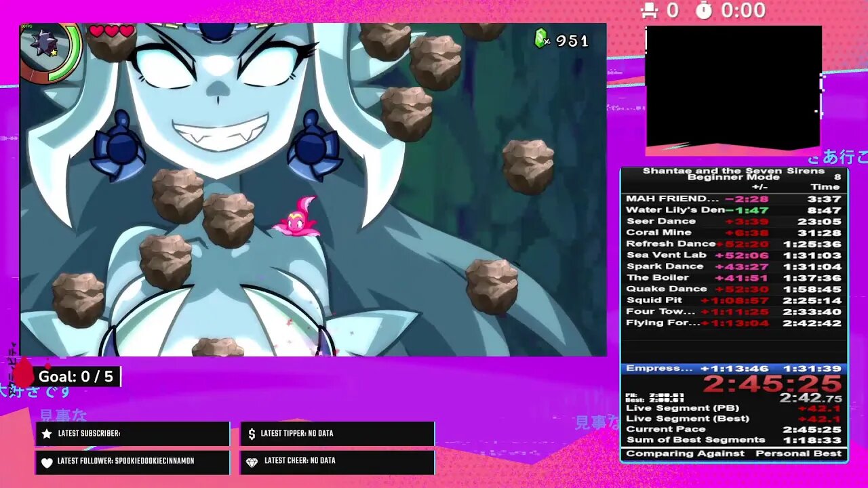Select the Refresh Dance split

[x=734, y=244]
